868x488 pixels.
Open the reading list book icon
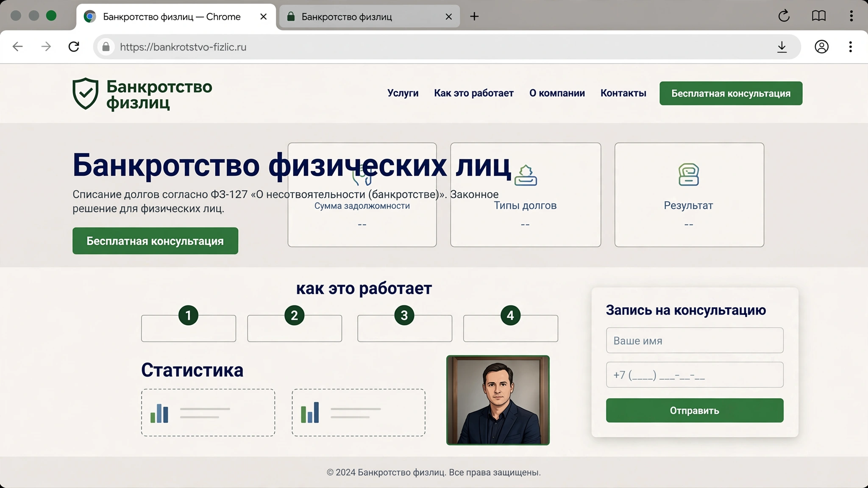(818, 16)
